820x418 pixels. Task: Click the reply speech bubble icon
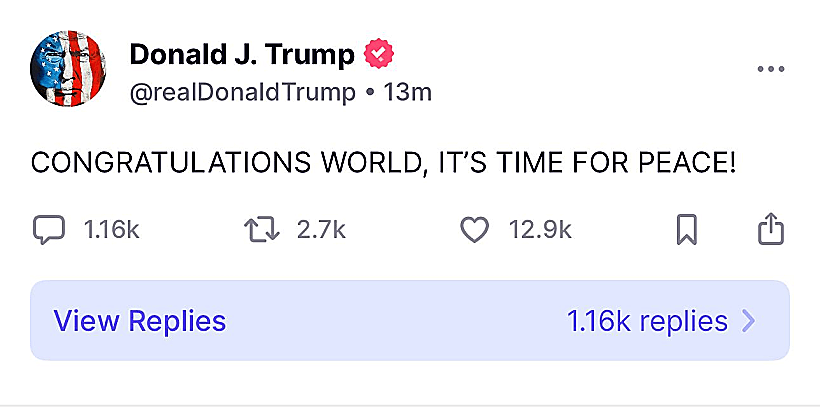pos(48,230)
